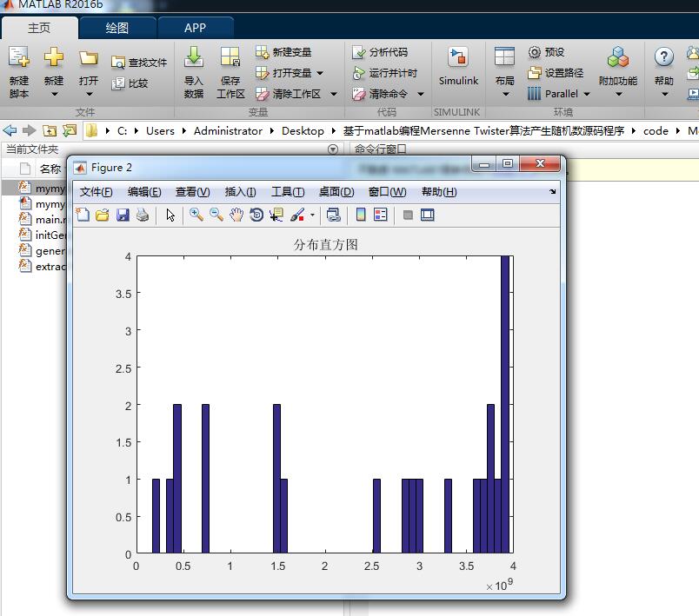Click the Open File icon in figure toolbar
The width and height of the screenshot is (699, 616).
102,215
